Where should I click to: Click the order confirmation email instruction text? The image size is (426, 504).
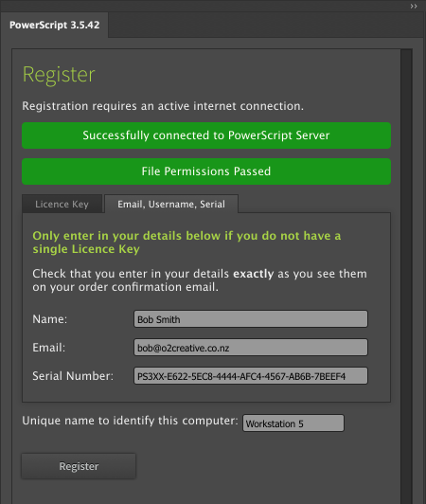point(200,280)
